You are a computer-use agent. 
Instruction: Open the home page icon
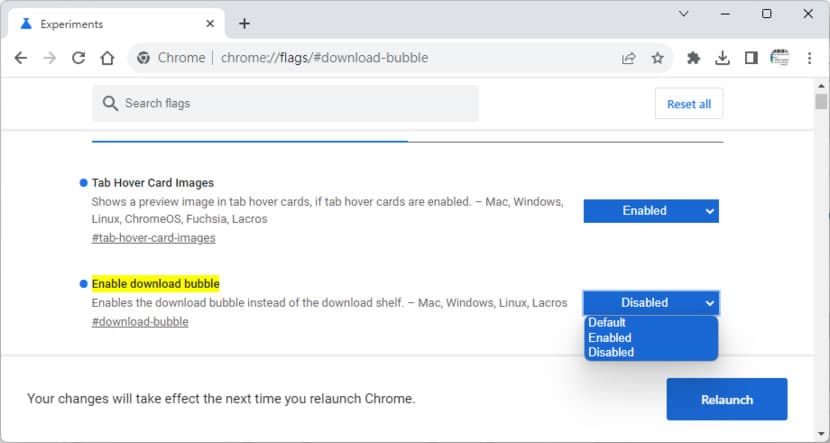[x=107, y=58]
